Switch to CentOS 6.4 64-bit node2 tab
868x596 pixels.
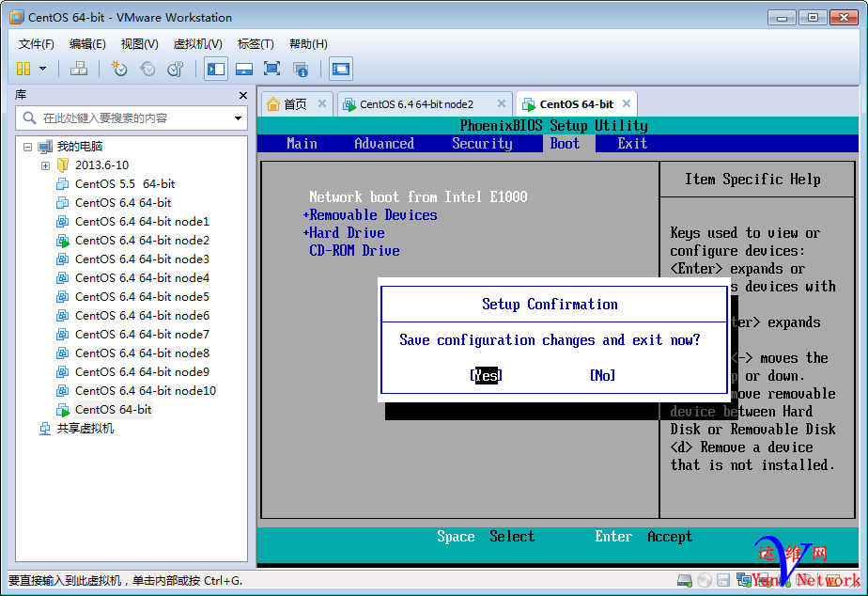click(x=416, y=104)
